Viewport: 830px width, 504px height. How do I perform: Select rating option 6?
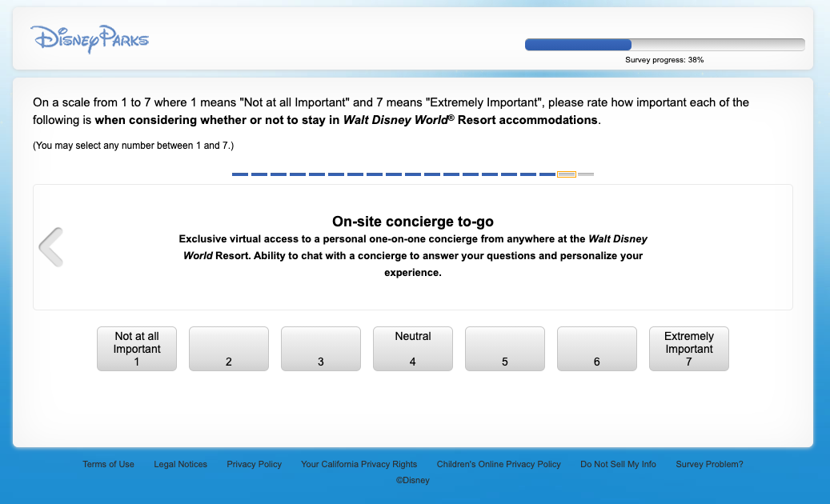(x=596, y=348)
